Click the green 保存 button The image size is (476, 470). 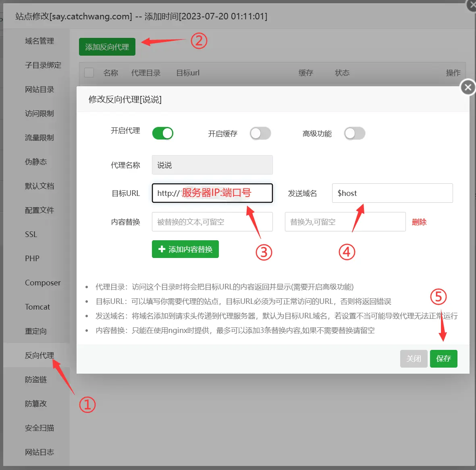[x=443, y=358]
